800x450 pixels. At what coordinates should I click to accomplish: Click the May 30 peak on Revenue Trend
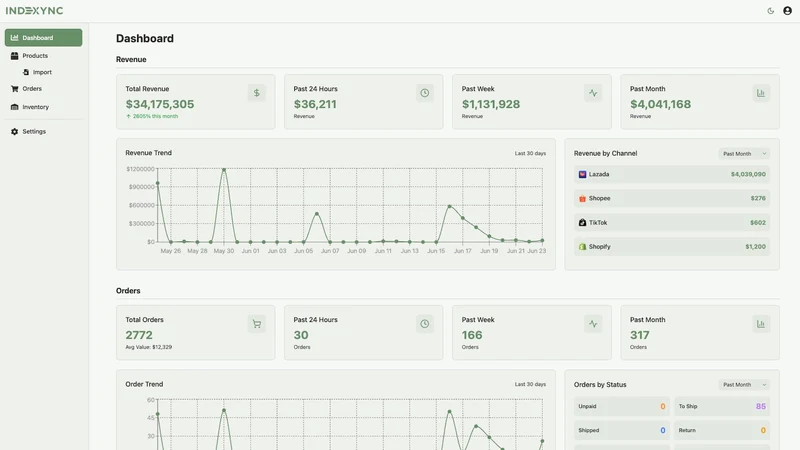(223, 169)
